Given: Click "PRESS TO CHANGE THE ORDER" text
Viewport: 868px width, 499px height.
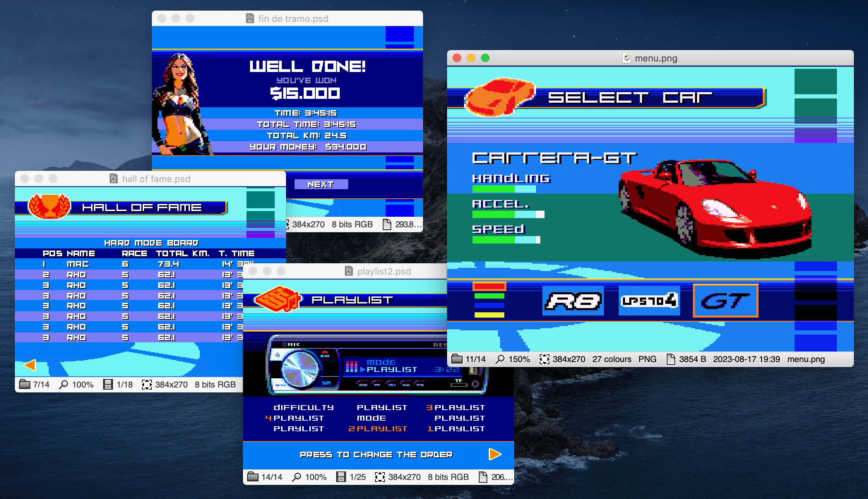Looking at the screenshot, I should [376, 455].
